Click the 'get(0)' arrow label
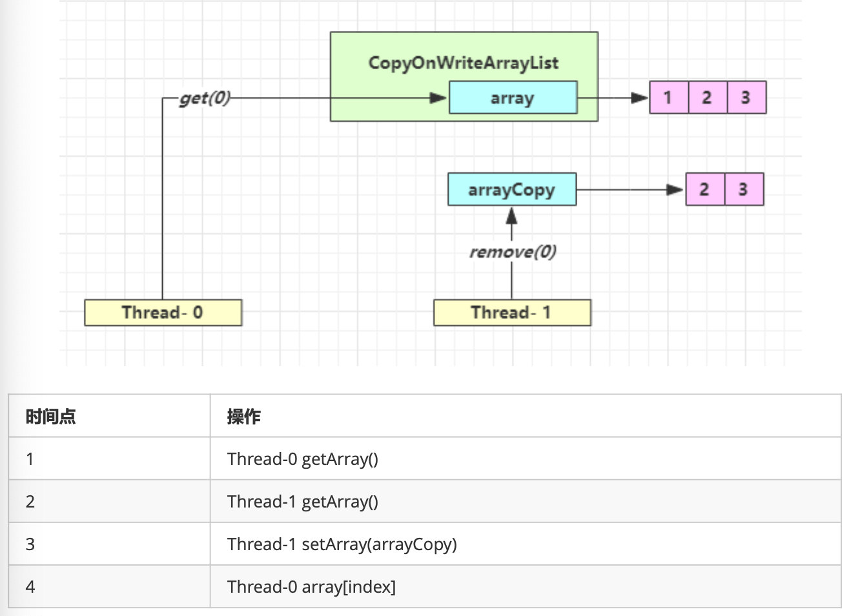This screenshot has height=616, width=860. 205,98
